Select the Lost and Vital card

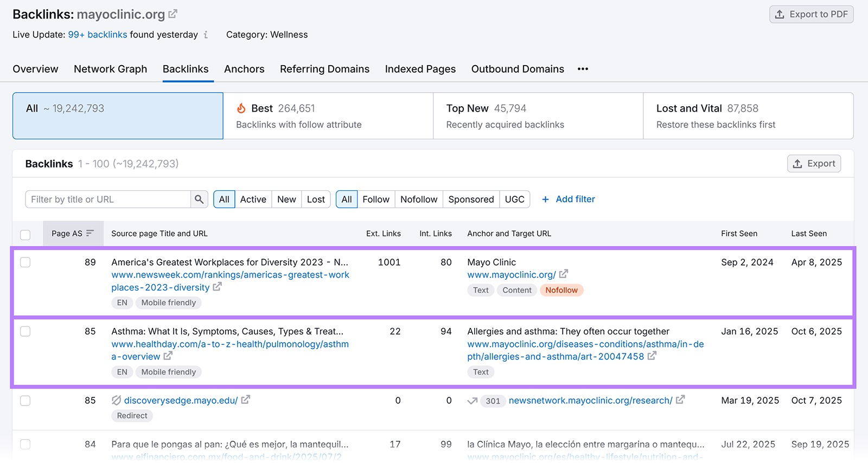click(x=748, y=115)
